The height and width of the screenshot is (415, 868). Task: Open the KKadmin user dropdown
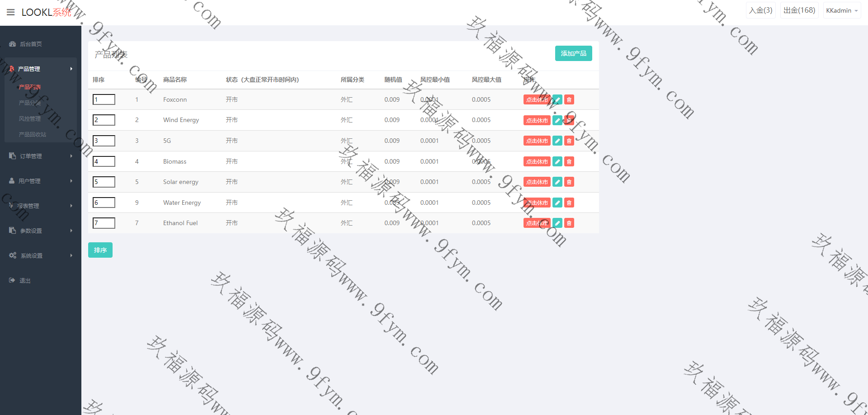[x=841, y=10]
